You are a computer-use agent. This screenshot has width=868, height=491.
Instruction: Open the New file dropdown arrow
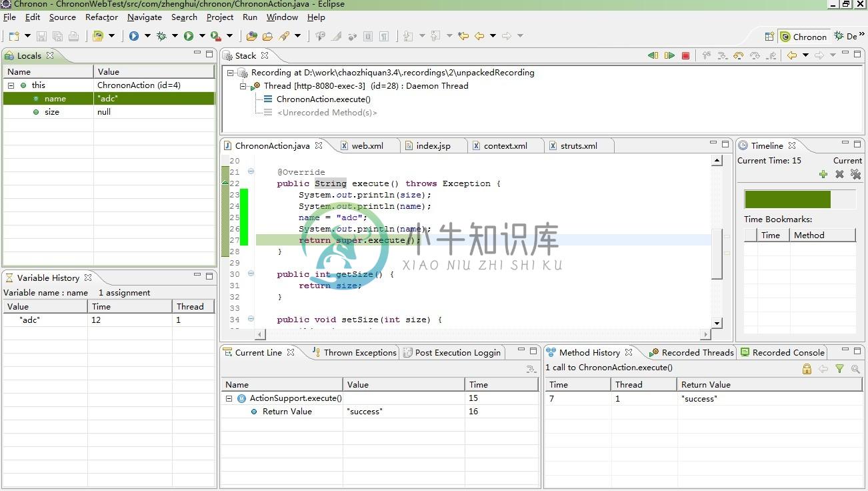click(x=27, y=36)
